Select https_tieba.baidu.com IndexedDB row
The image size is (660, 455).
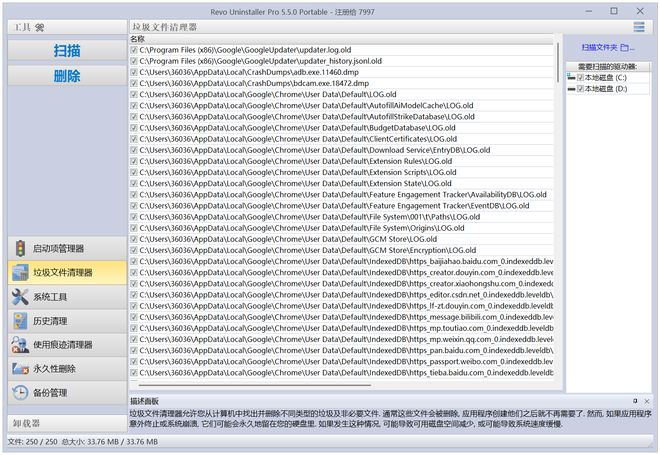coord(341,373)
